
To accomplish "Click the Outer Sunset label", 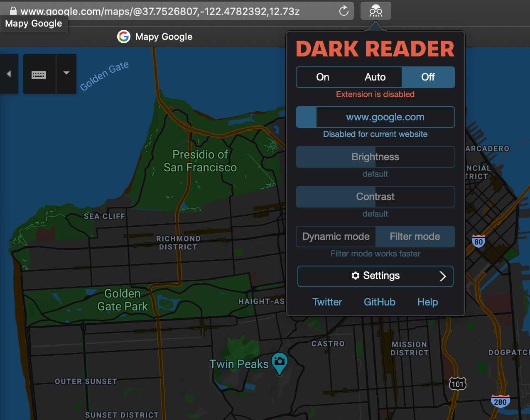I will [x=86, y=381].
